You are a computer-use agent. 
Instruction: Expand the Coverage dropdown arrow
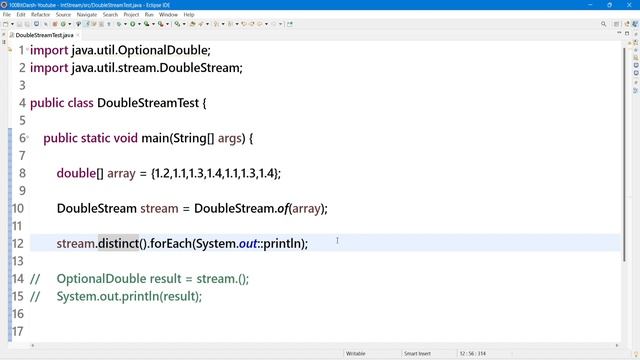pos(153,24)
